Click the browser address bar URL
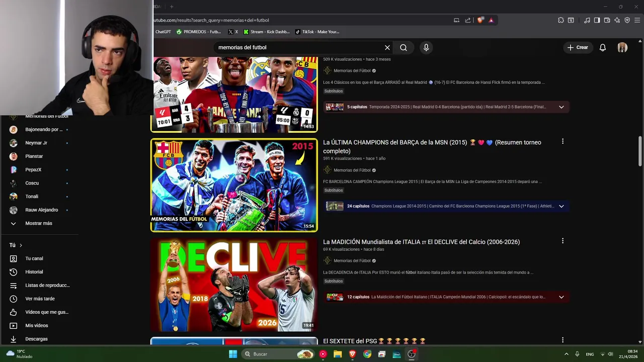 (211, 20)
